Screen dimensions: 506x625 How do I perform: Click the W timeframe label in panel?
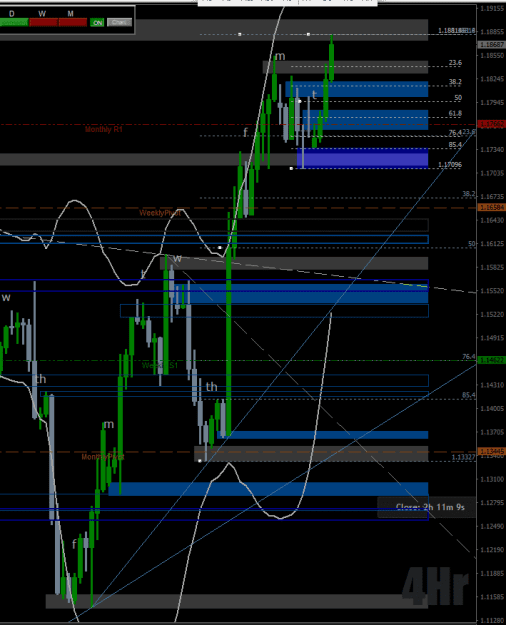click(42, 14)
